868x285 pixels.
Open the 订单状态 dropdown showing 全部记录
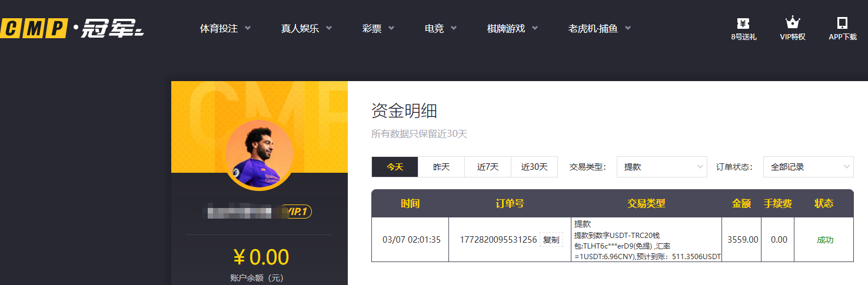808,167
